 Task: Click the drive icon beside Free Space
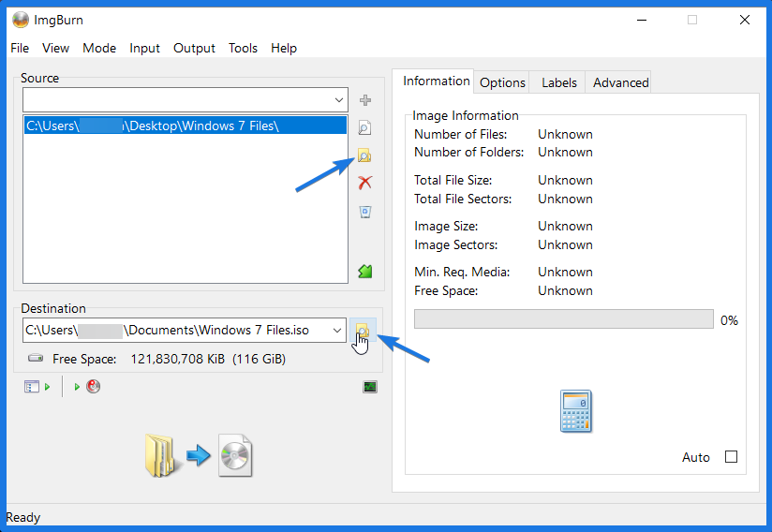pyautogui.click(x=36, y=359)
